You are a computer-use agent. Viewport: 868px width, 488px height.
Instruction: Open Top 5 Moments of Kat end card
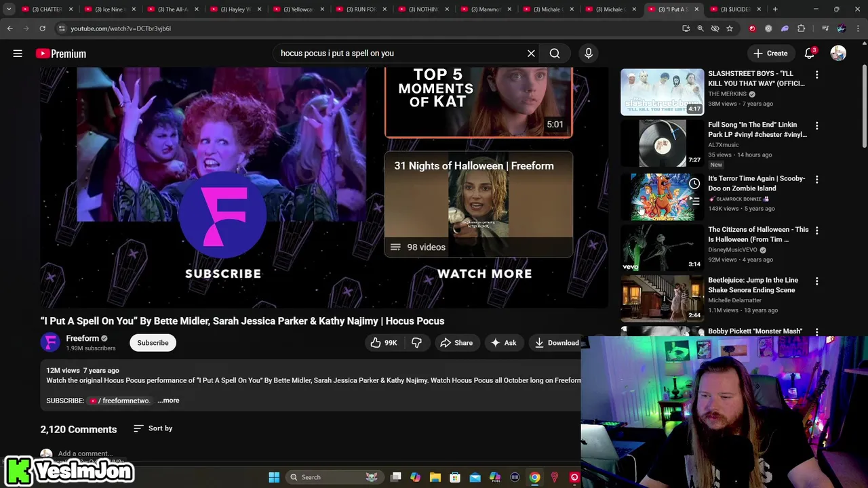479,102
